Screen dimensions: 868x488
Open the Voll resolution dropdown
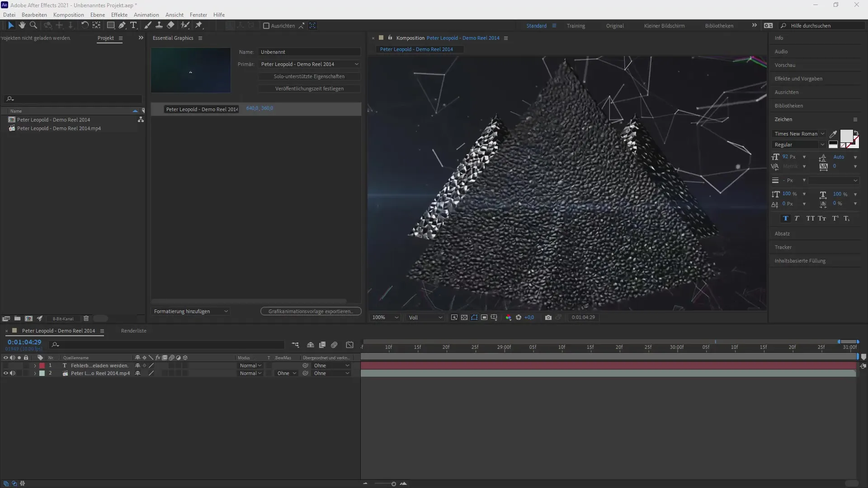(x=425, y=318)
